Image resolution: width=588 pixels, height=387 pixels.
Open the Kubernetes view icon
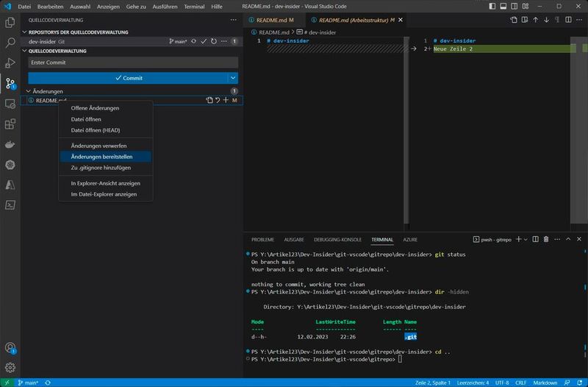coord(10,165)
